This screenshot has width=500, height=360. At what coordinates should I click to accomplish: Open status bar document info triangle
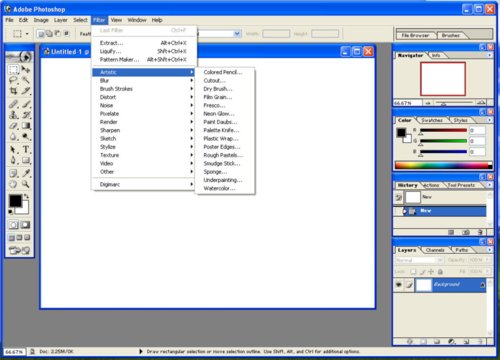point(141,351)
